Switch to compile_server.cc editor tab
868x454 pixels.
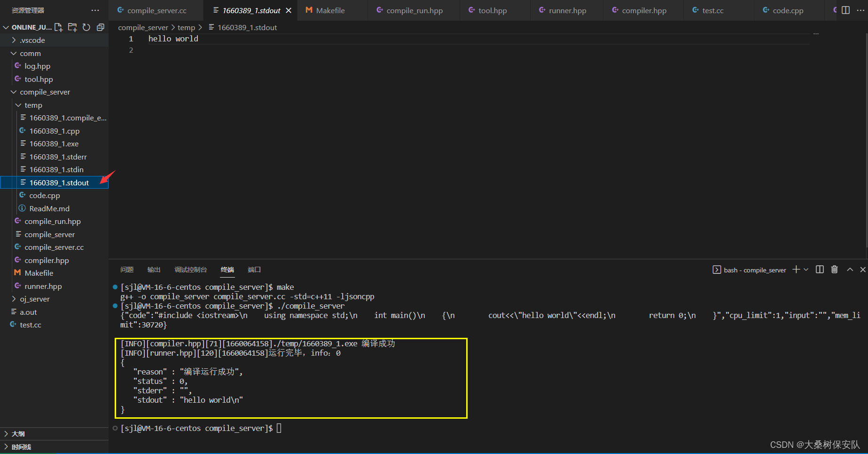click(x=156, y=10)
